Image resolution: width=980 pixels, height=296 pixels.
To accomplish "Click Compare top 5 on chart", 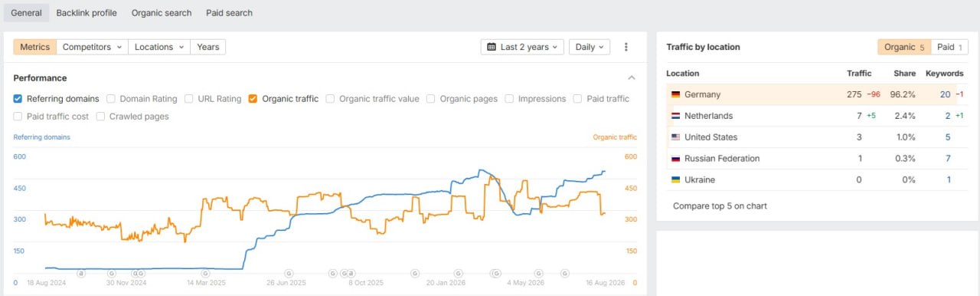I will pyautogui.click(x=720, y=206).
